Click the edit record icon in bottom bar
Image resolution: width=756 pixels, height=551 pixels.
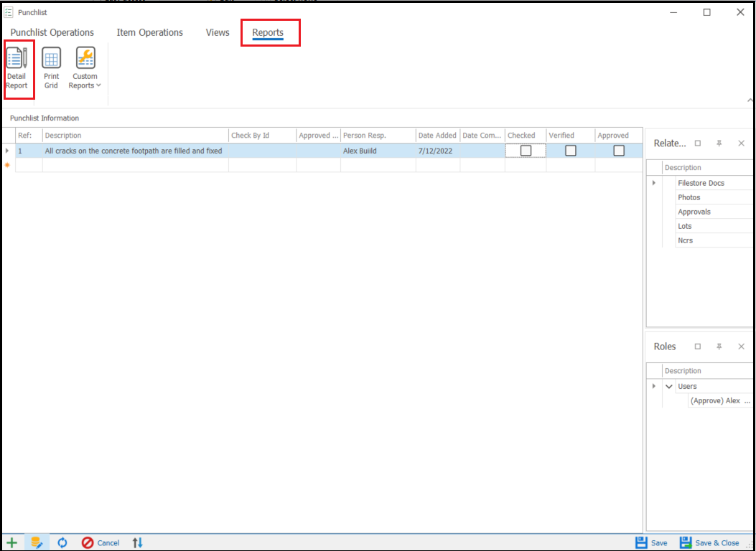point(35,542)
